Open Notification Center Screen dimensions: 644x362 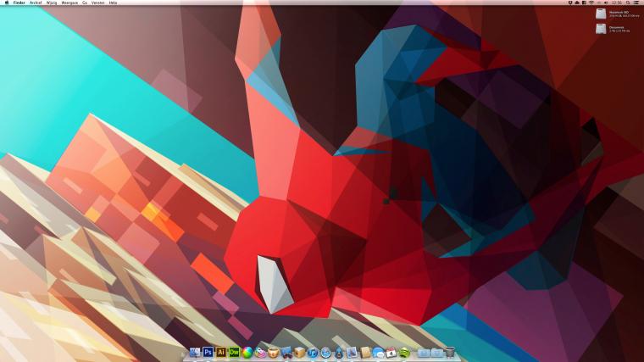[636, 3]
